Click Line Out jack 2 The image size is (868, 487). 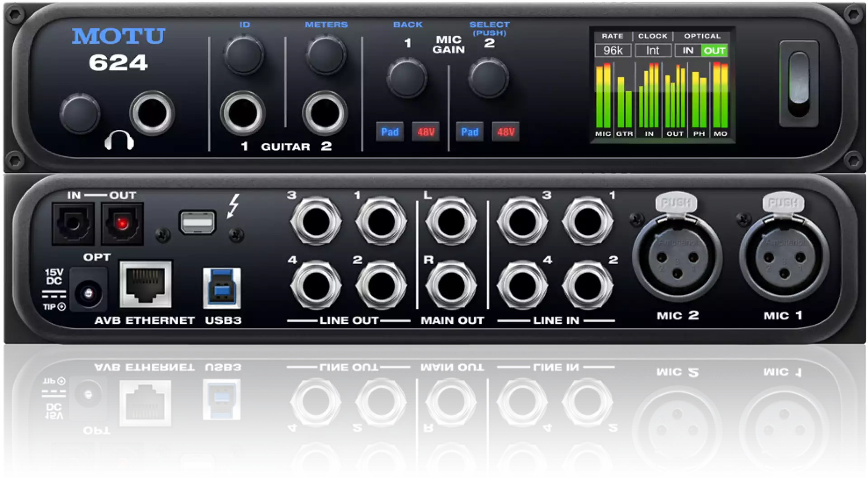(381, 286)
